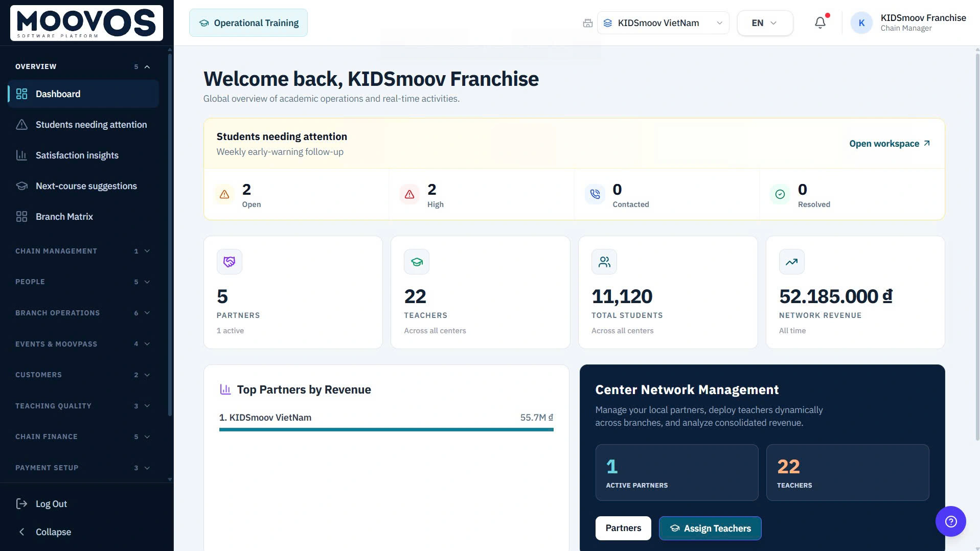980x551 pixels.
Task: Expand the Events & MoovPass section
Action: click(x=82, y=344)
